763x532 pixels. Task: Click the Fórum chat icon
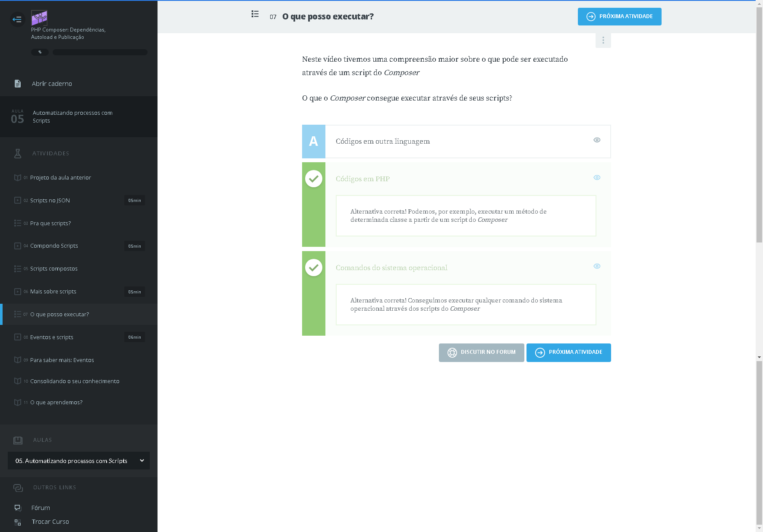18,508
